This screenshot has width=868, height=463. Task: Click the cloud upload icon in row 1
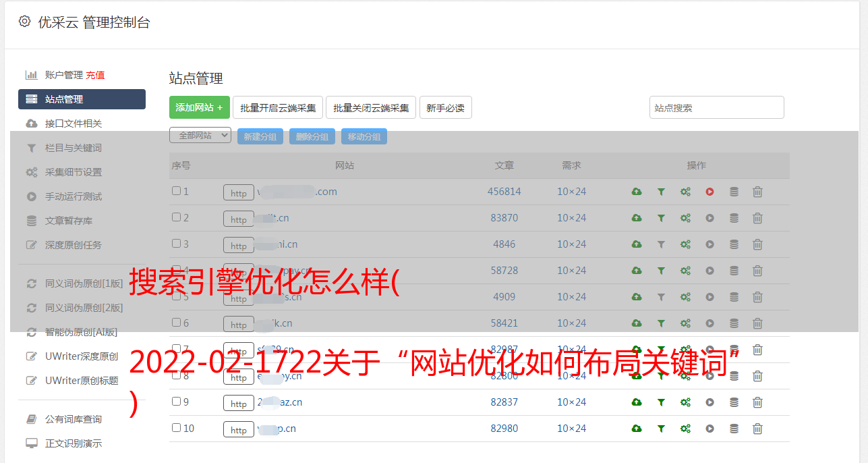[637, 192]
